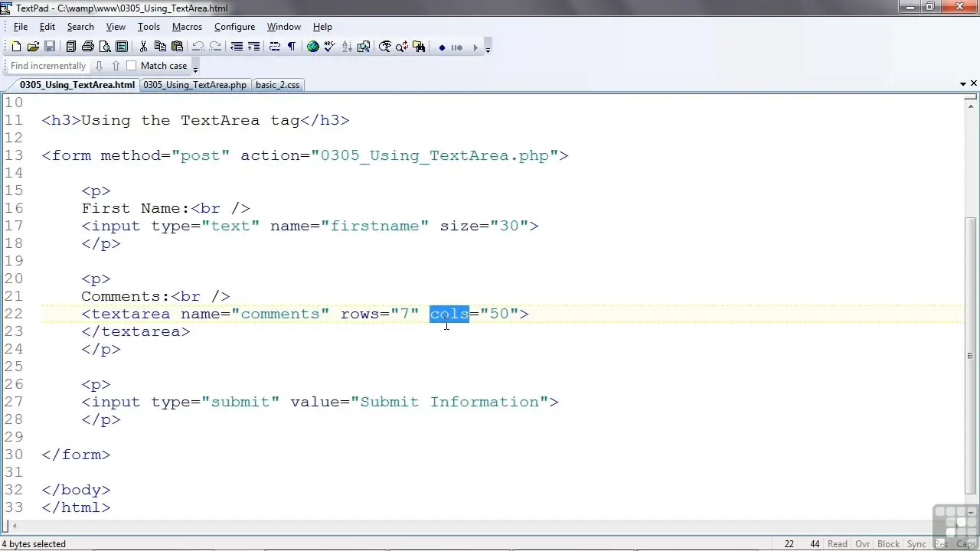Open the View menu
Screen dimensions: 980x551
[116, 27]
